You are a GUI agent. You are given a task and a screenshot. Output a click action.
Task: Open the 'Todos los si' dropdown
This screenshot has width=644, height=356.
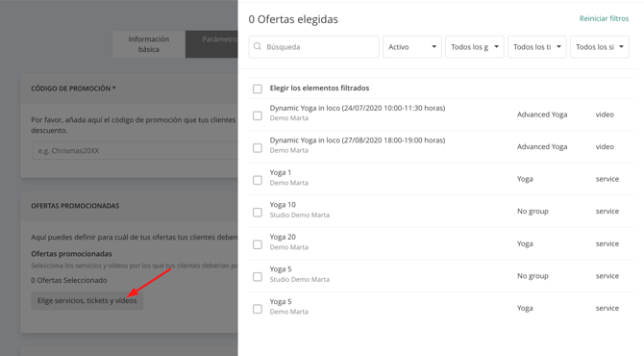[x=599, y=47]
